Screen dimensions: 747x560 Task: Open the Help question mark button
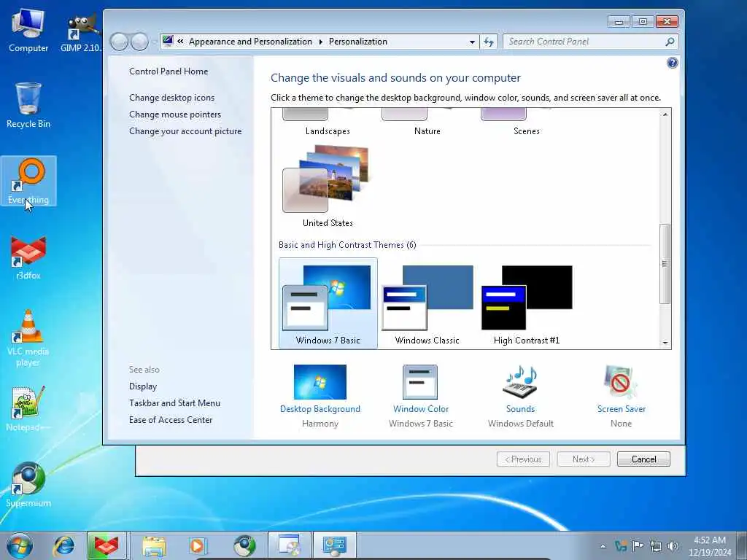(x=672, y=63)
